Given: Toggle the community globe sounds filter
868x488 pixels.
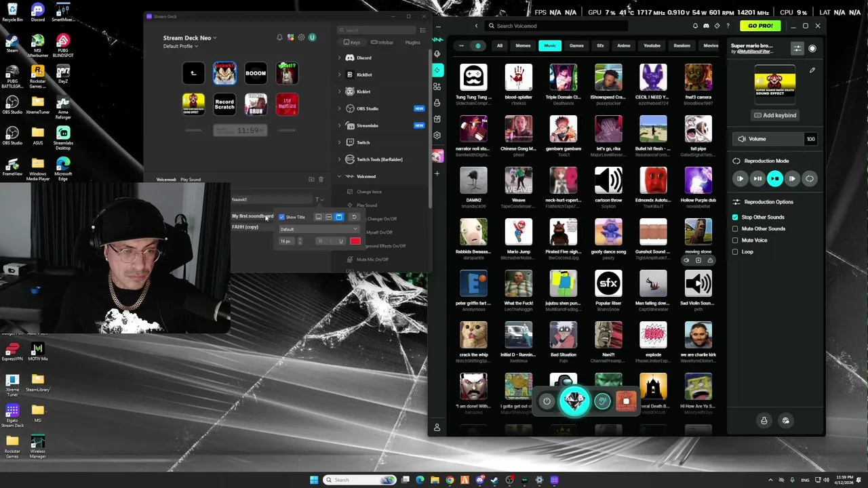Looking at the screenshot, I should (x=478, y=45).
